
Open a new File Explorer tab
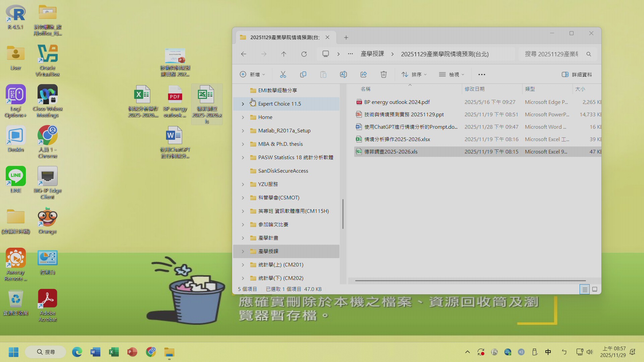(346, 38)
